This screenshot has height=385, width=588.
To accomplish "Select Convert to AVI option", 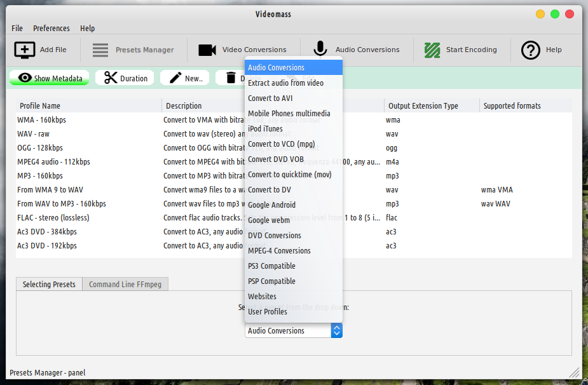I will tap(294, 98).
